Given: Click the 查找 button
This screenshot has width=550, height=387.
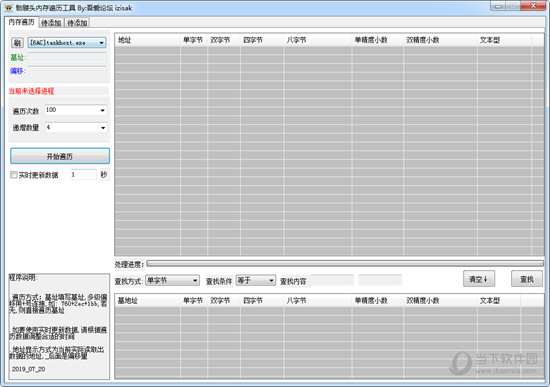Looking at the screenshot, I should pyautogui.click(x=526, y=279).
